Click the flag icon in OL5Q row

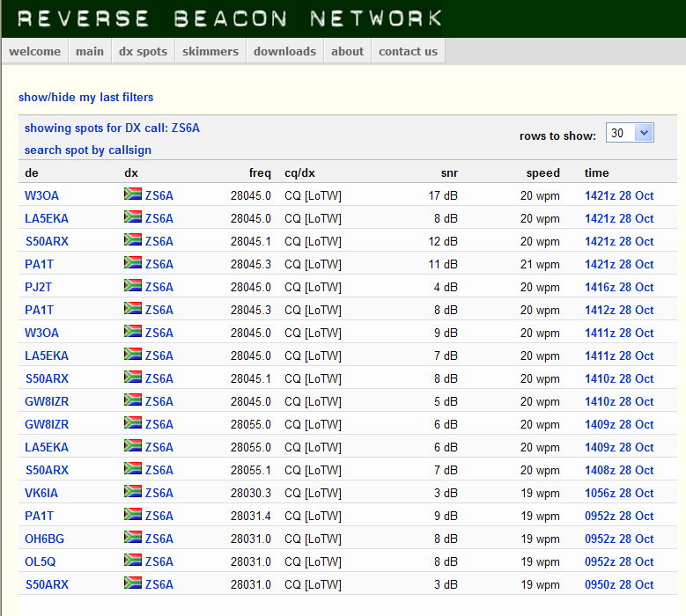[x=133, y=560]
